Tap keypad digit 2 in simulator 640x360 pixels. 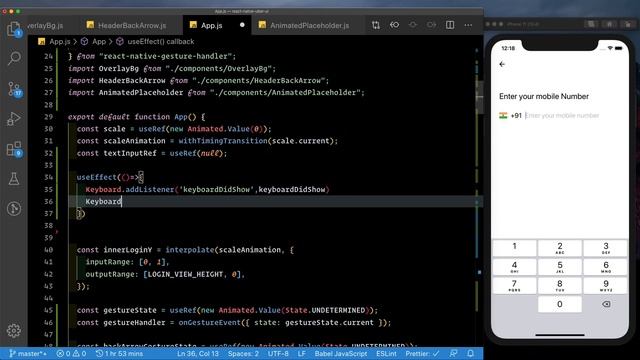(560, 248)
